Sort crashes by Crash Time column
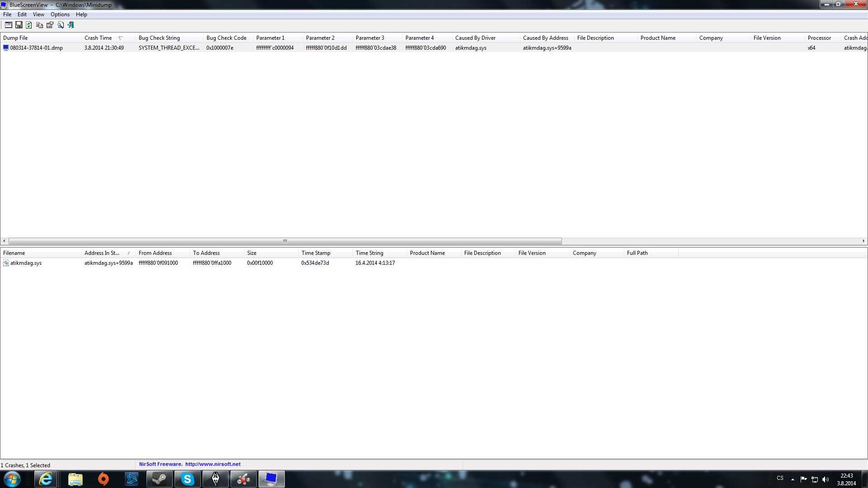The width and height of the screenshot is (868, 488). (98, 38)
